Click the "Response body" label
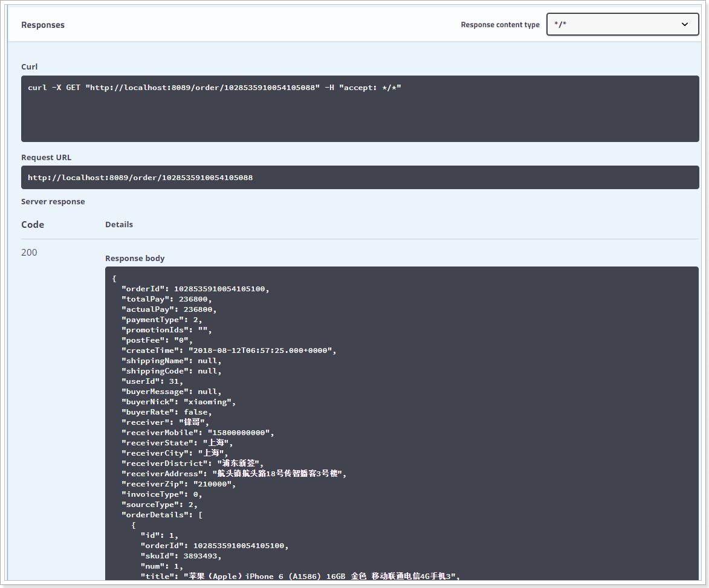Image resolution: width=709 pixels, height=588 pixels. tap(135, 259)
